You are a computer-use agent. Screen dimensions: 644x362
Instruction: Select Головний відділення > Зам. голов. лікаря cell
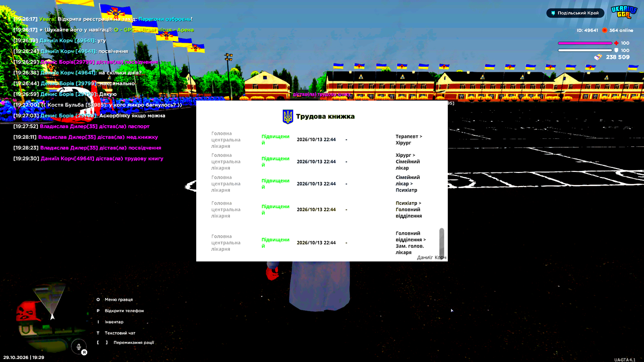click(x=411, y=243)
